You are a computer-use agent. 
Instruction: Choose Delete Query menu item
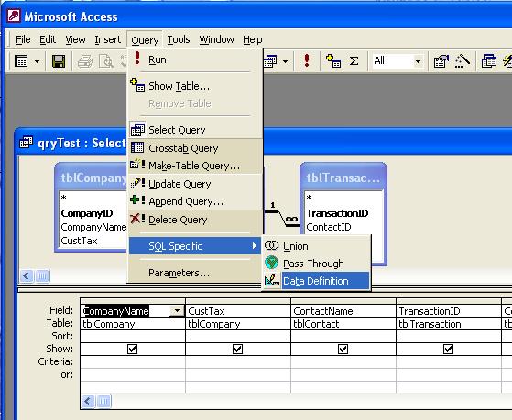195,220
